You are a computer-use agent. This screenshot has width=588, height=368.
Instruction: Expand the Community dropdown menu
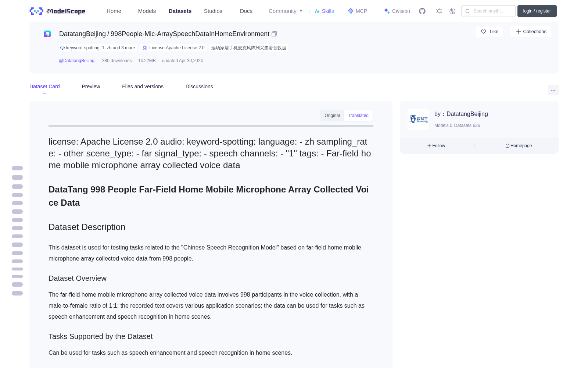click(x=286, y=11)
